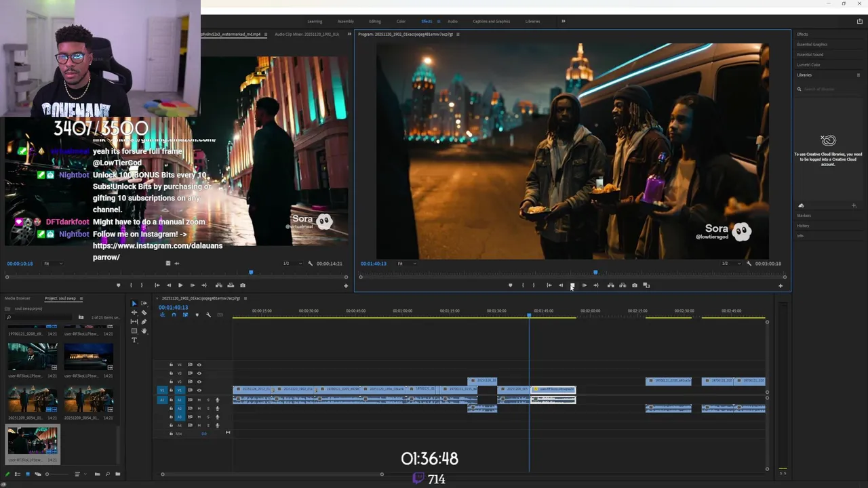Solo audio track A2

pos(208,409)
